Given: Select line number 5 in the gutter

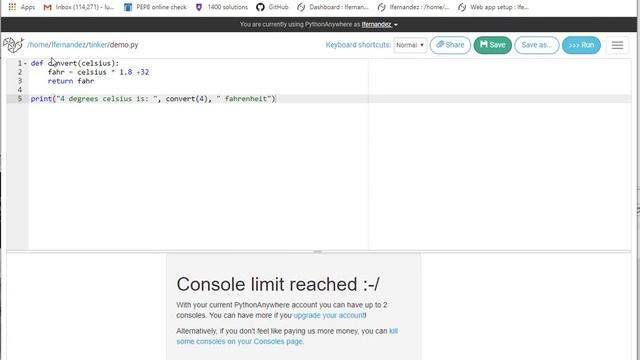Looking at the screenshot, I should coord(20,98).
